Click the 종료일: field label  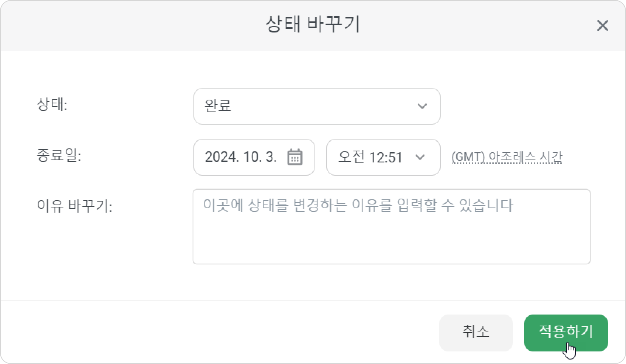coord(59,155)
